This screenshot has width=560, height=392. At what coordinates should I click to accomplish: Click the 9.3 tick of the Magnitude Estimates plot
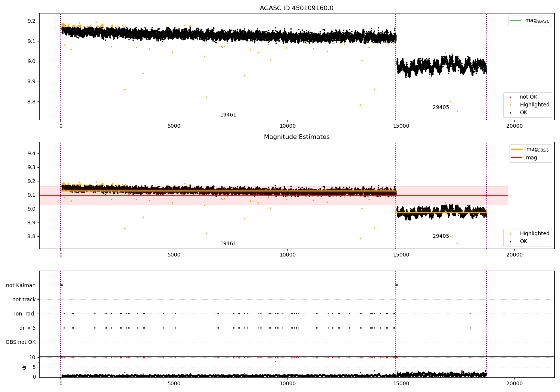(32, 168)
